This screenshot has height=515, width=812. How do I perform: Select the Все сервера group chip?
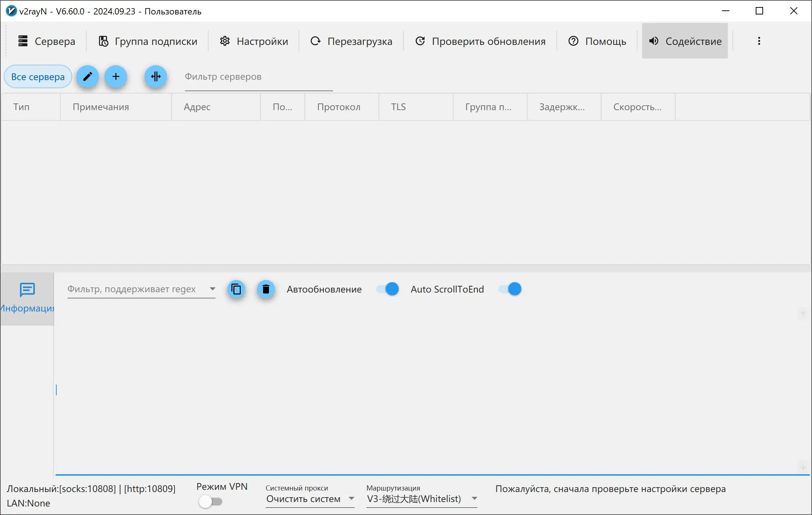(x=38, y=77)
